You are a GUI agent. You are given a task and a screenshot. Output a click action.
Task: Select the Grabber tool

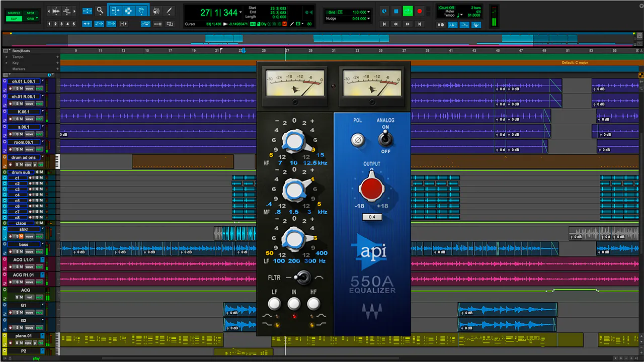(141, 11)
